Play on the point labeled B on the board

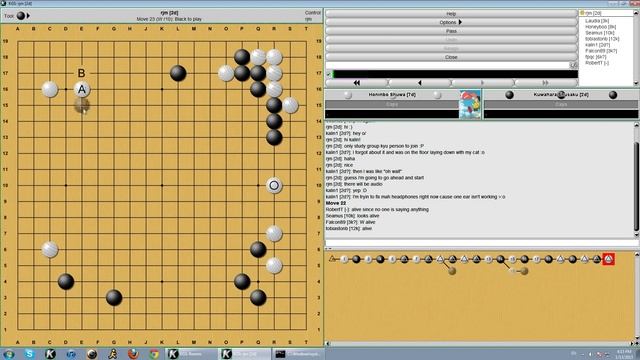(82, 73)
